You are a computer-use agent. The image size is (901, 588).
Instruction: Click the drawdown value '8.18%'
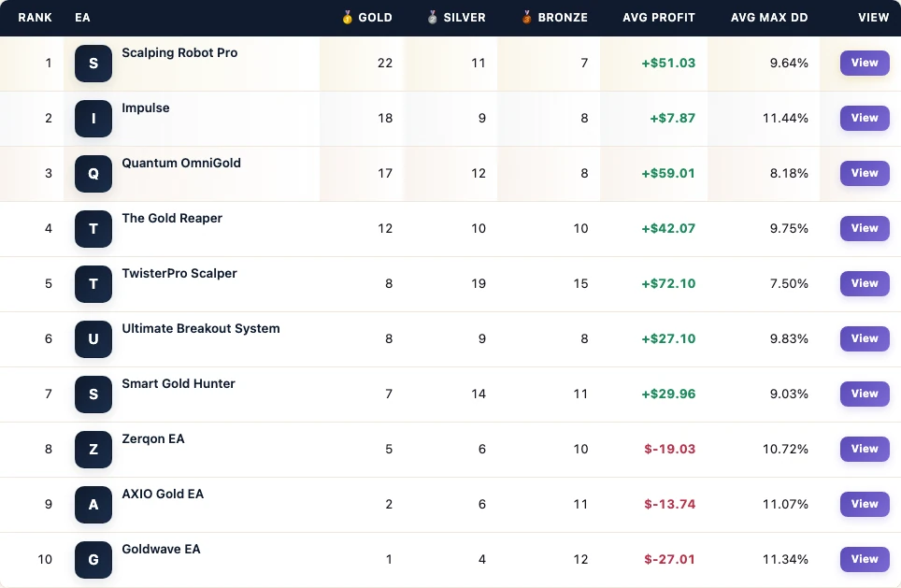(x=789, y=174)
